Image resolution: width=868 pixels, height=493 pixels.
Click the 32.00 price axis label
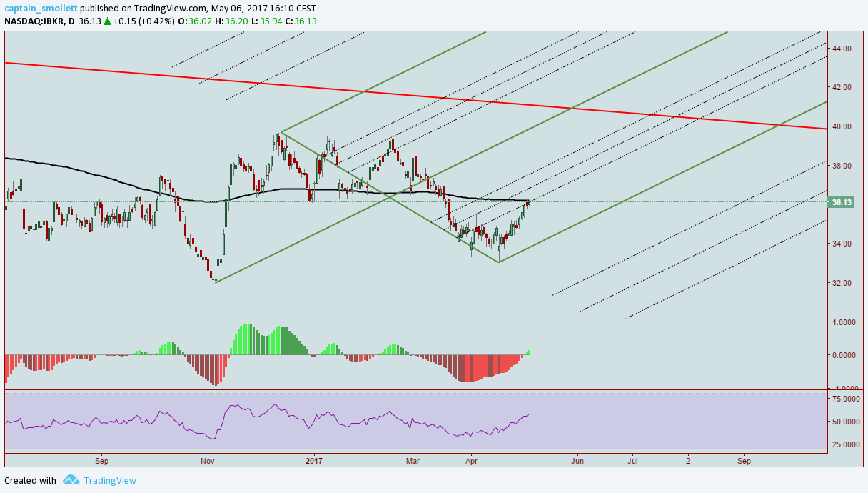click(842, 283)
